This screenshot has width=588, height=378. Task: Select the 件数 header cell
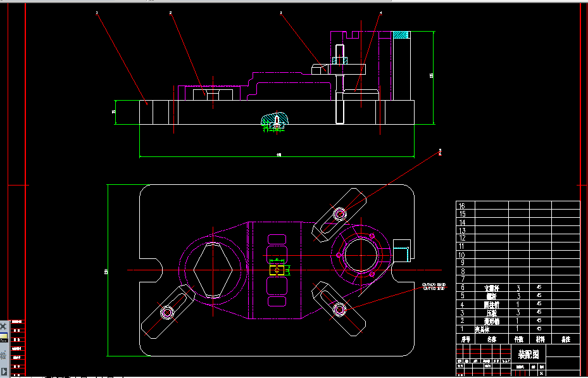tap(518, 339)
